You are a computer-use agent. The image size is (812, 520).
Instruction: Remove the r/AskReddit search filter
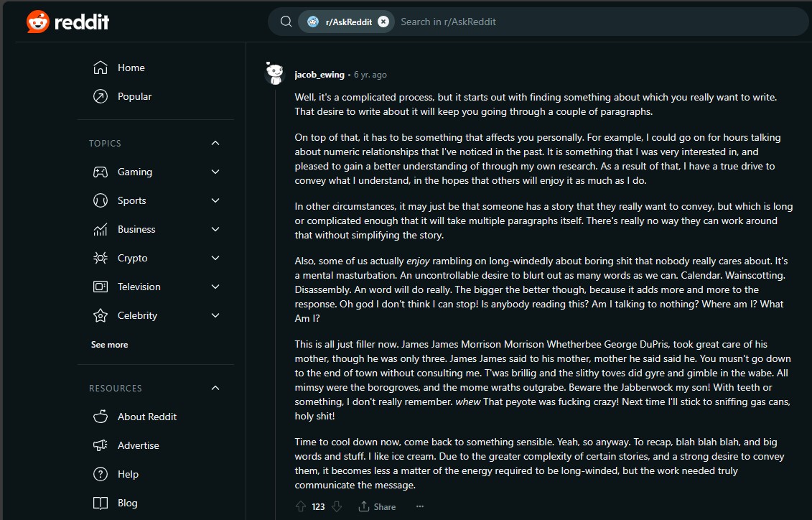(x=383, y=22)
